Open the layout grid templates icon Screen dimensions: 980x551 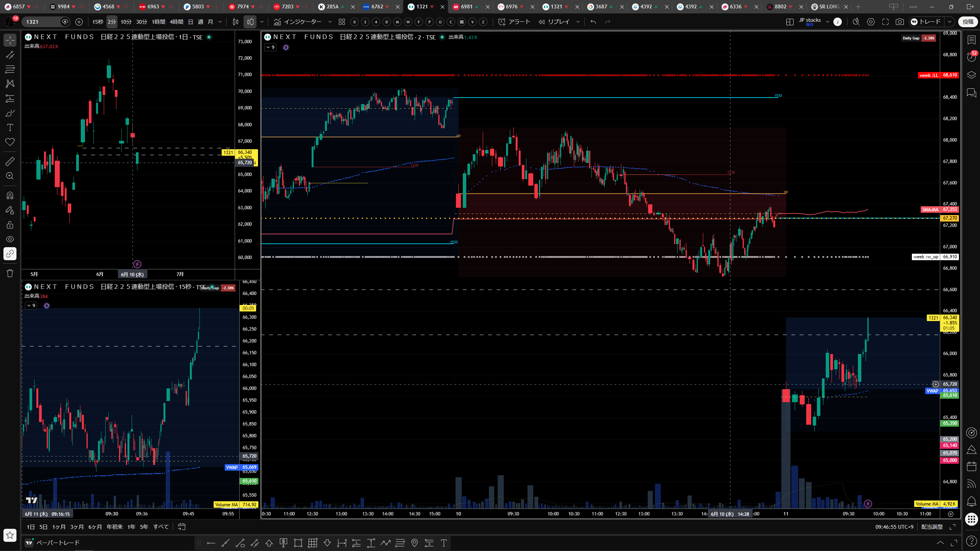[342, 22]
